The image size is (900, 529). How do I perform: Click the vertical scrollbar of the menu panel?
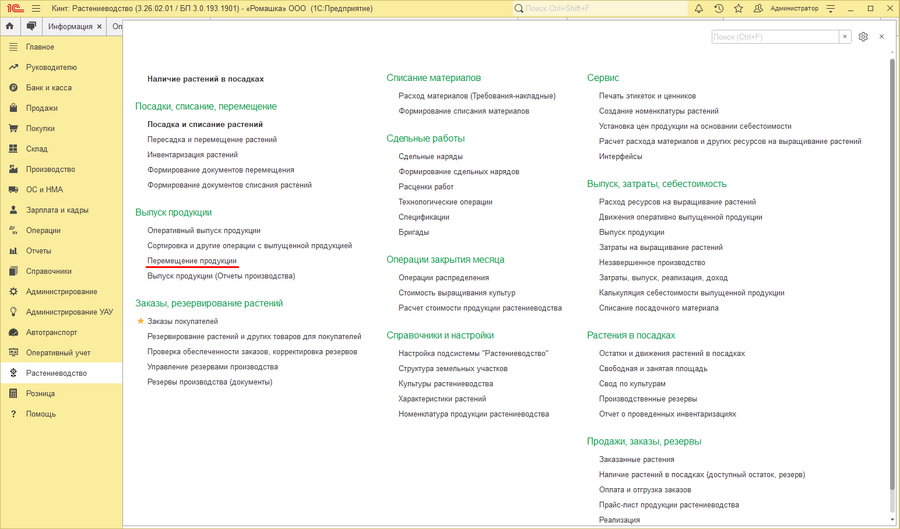click(892, 275)
